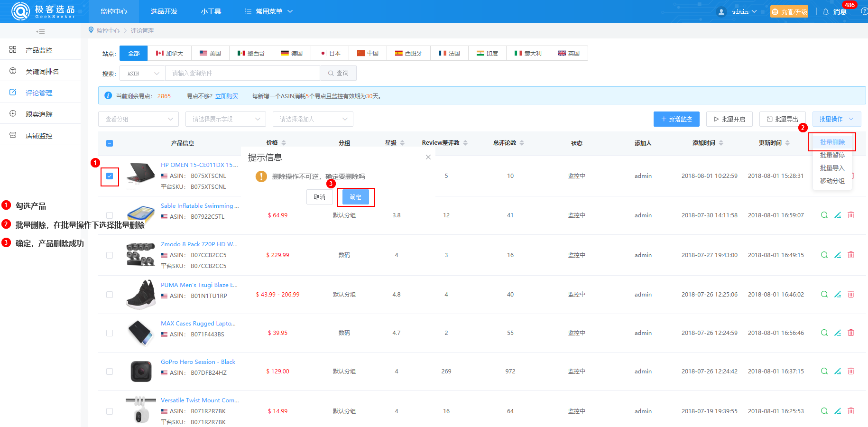Expand the admin account menu
Image resolution: width=868 pixels, height=427 pixels.
(744, 12)
